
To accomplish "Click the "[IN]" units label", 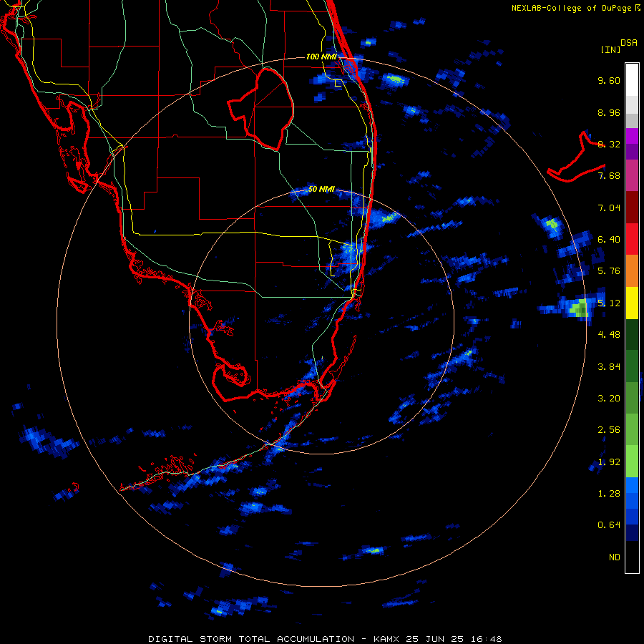I will (x=611, y=49).
